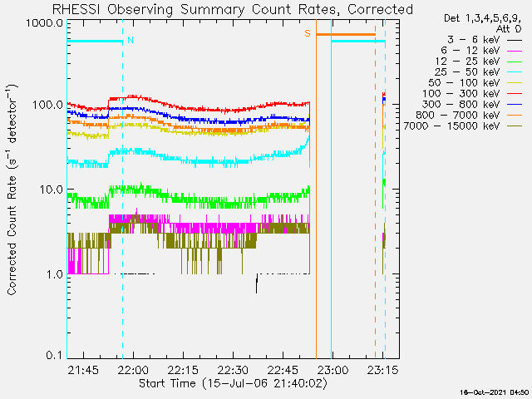Click the orange legend line for 800 - 7000 keV
The width and height of the screenshot is (532, 399).
[515, 116]
